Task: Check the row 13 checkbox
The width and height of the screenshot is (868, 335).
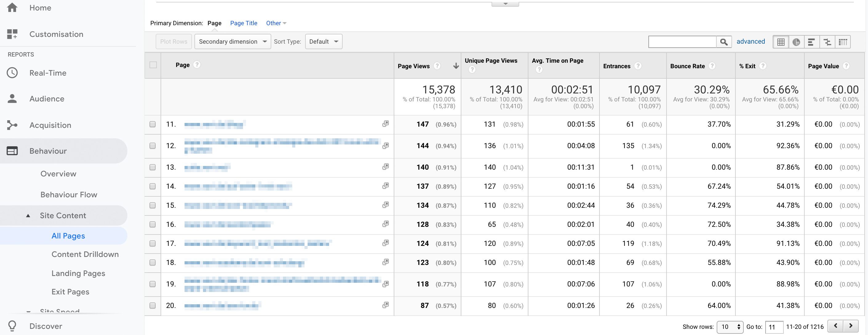Action: pyautogui.click(x=153, y=167)
